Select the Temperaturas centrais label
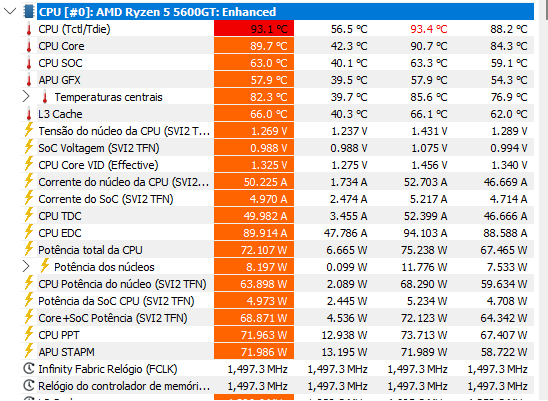Viewport: 548px width, 401px height. coord(108,97)
